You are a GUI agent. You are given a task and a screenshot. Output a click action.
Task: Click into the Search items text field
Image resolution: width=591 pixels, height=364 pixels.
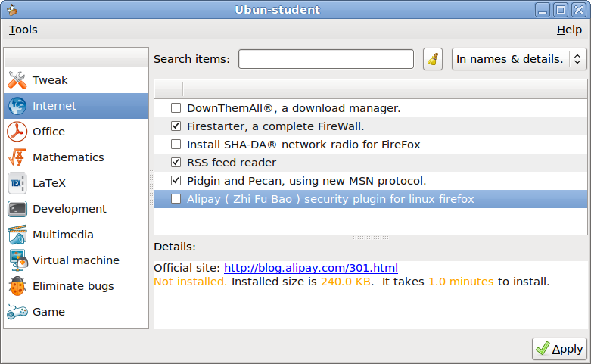tap(326, 59)
